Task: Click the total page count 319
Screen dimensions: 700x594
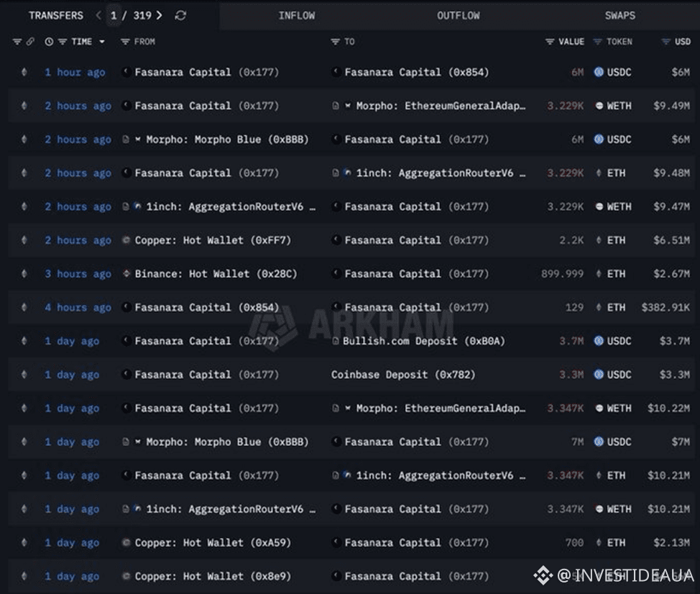Action: point(142,16)
